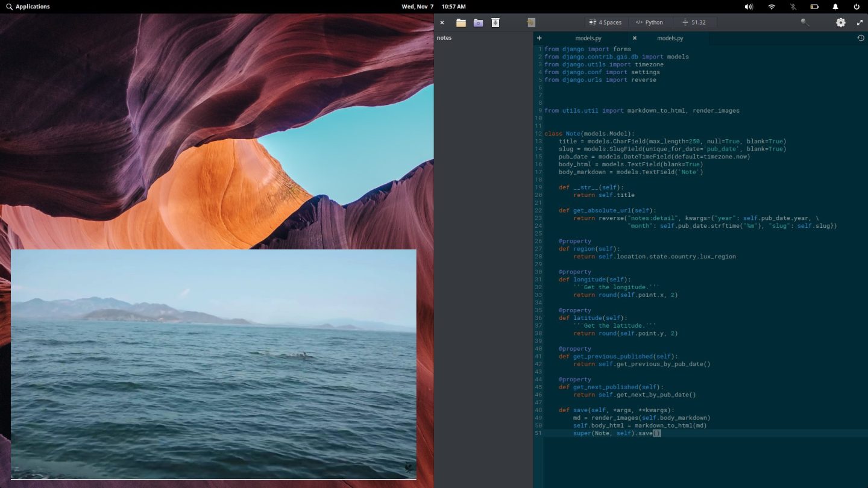This screenshot has width=868, height=488.
Task: Select the notes folder in the sidebar
Action: tap(444, 37)
